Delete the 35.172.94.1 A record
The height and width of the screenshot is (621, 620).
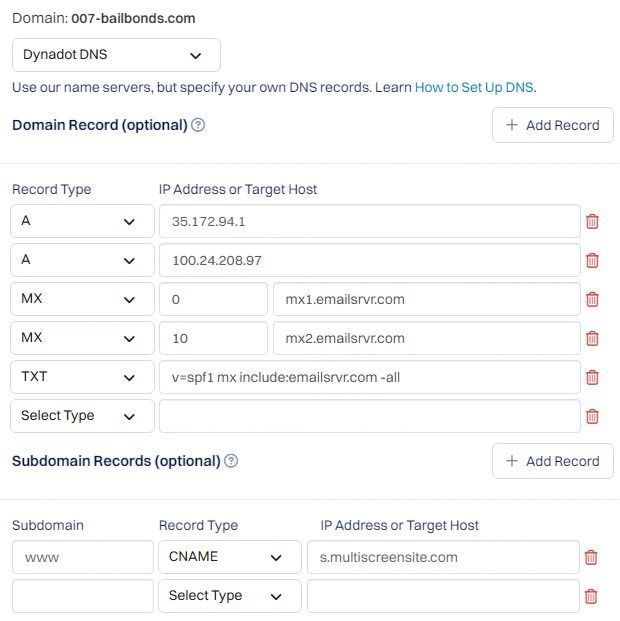(592, 221)
